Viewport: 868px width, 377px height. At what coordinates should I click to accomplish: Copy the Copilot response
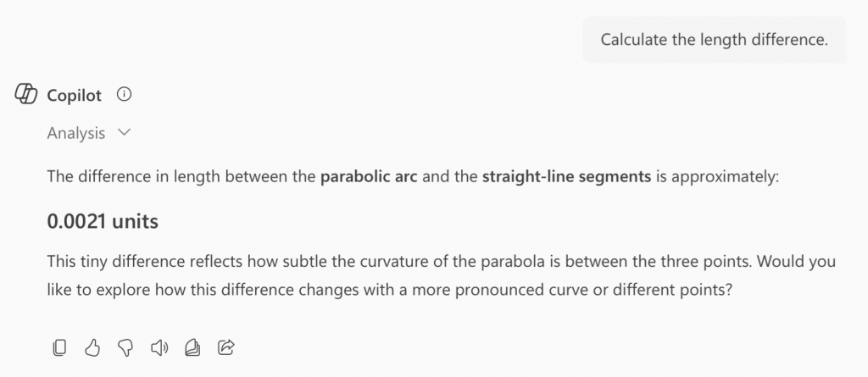tap(60, 347)
